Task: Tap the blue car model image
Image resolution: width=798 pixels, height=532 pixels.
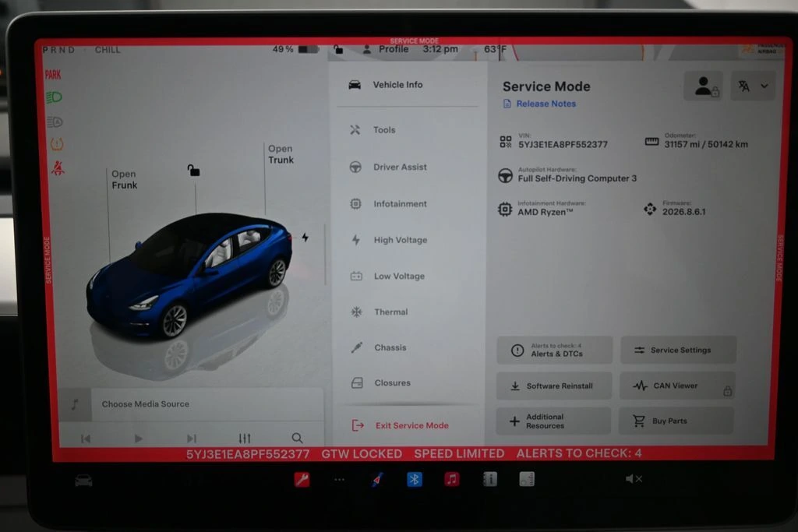Action: coord(189,275)
